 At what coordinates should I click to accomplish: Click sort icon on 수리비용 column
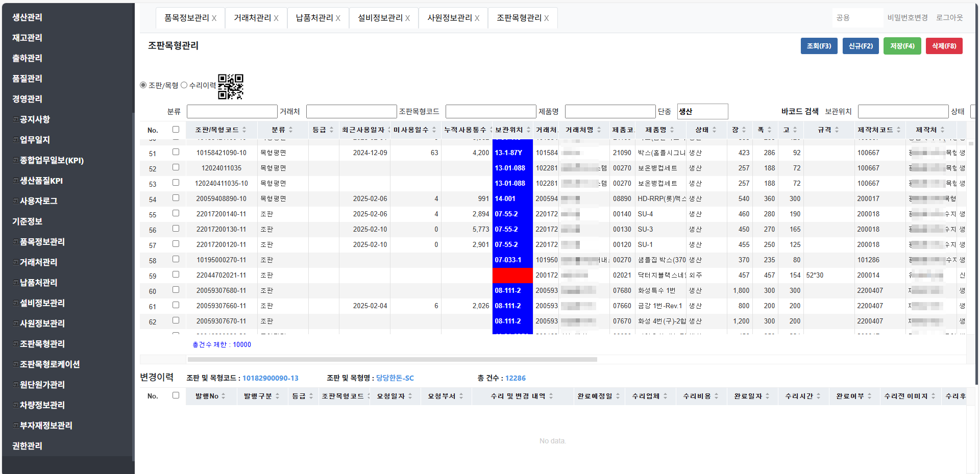tap(717, 396)
